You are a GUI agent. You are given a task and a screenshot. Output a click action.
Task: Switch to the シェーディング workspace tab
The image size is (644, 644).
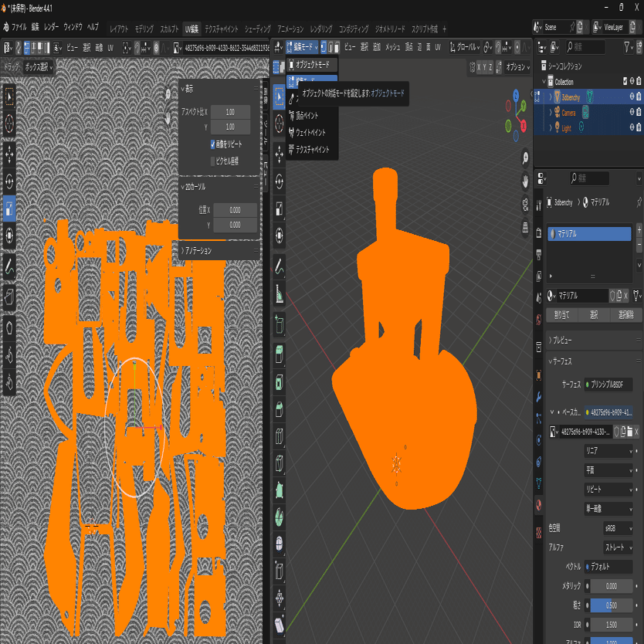point(257,29)
